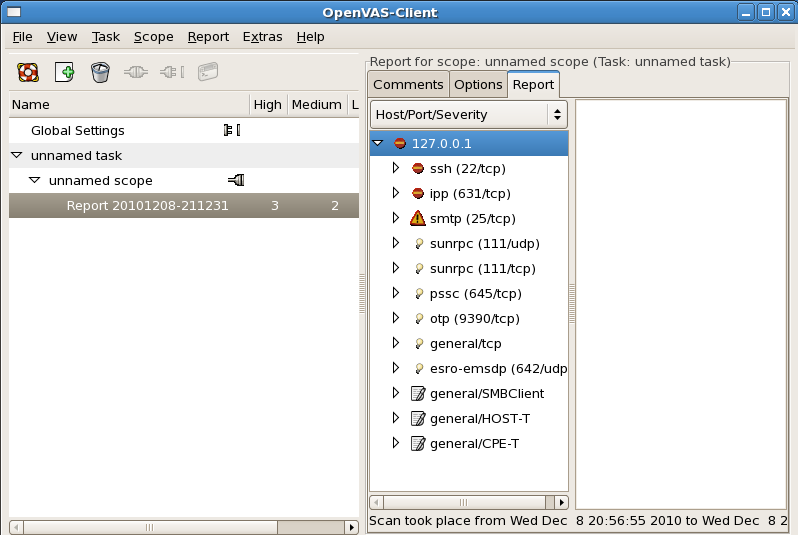Open the Help menu

pos(310,37)
